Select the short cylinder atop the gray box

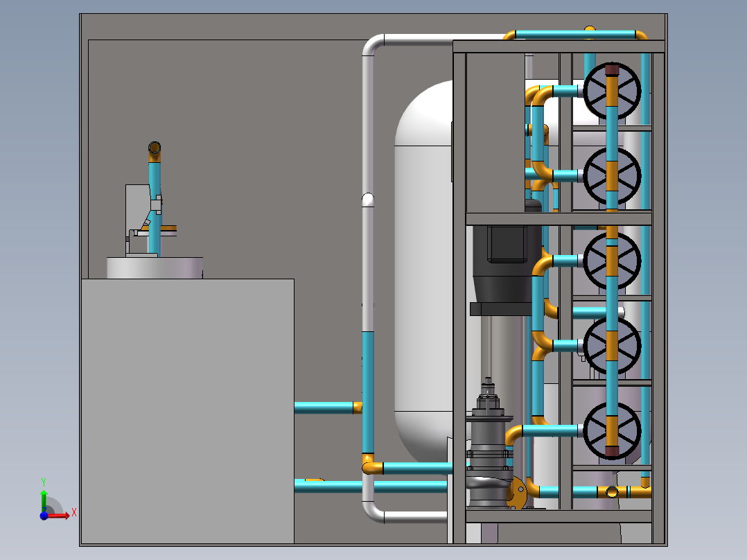coord(155,268)
